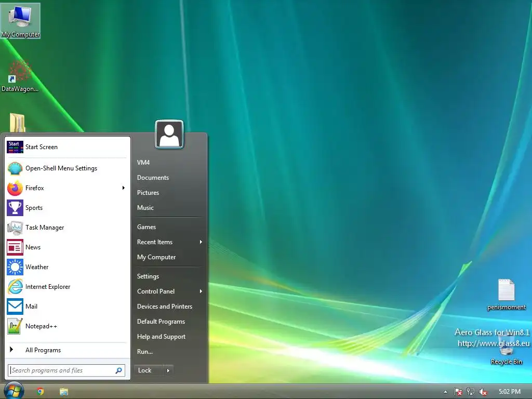Click the Lock button

click(x=148, y=370)
